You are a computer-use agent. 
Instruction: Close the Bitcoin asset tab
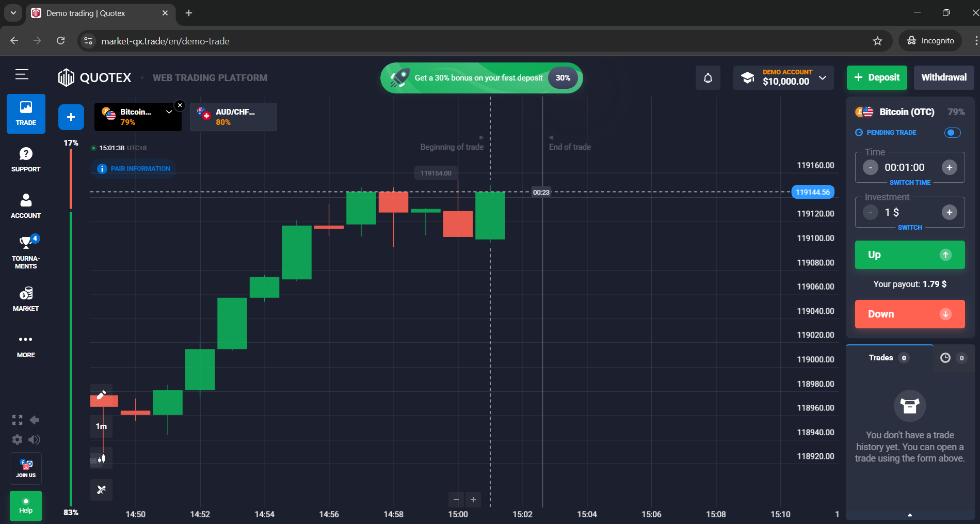click(x=180, y=105)
